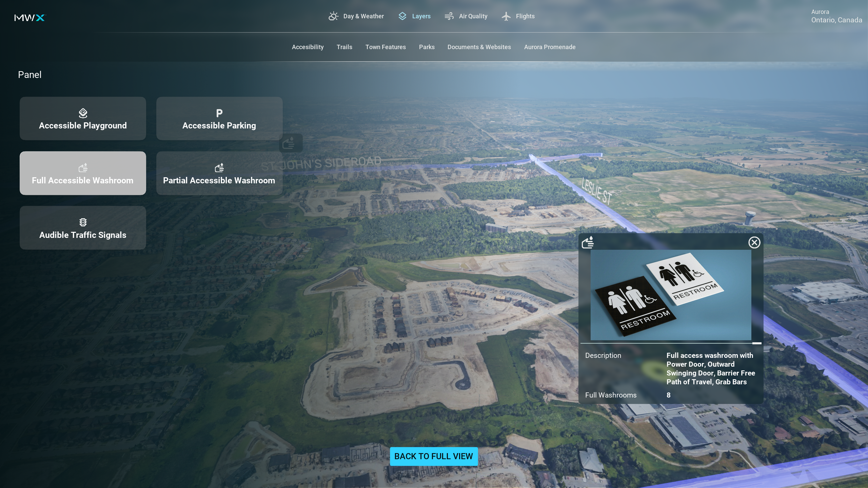Open the Accesibility submenu tab
This screenshot has width=868, height=488.
[x=308, y=47]
